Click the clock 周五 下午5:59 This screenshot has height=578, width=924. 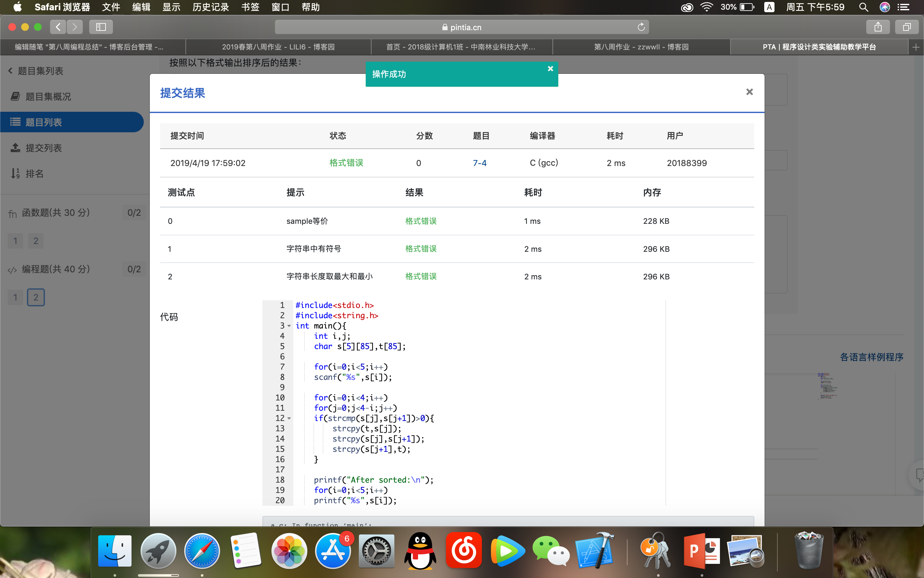[x=815, y=7]
